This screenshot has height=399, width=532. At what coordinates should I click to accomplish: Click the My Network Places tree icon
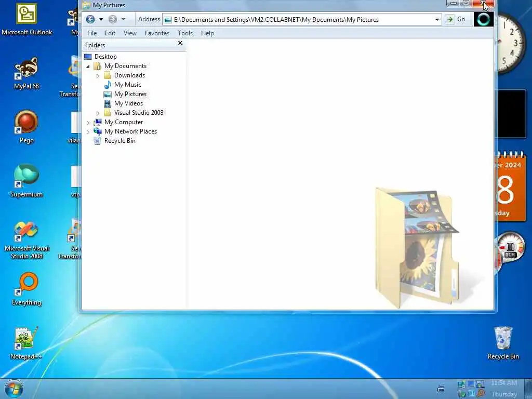point(97,131)
